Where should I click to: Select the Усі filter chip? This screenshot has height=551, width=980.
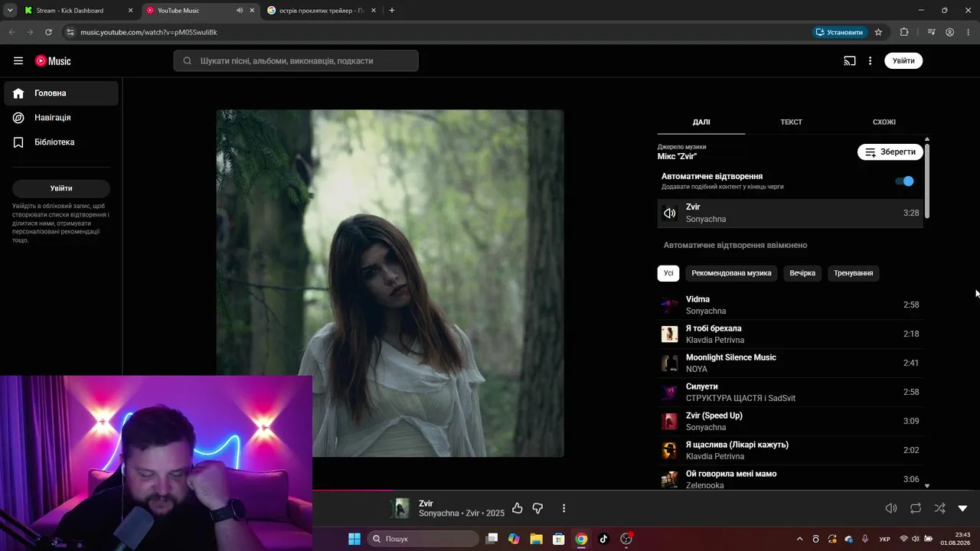668,273
